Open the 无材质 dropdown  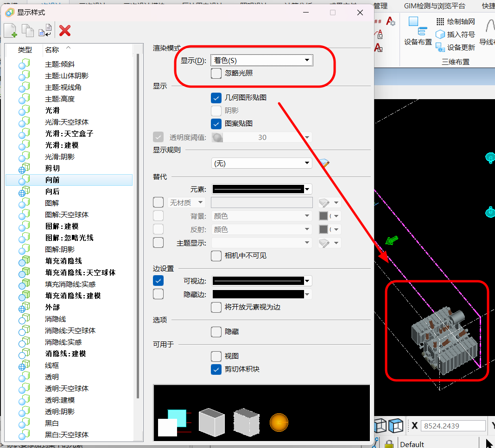[186, 202]
